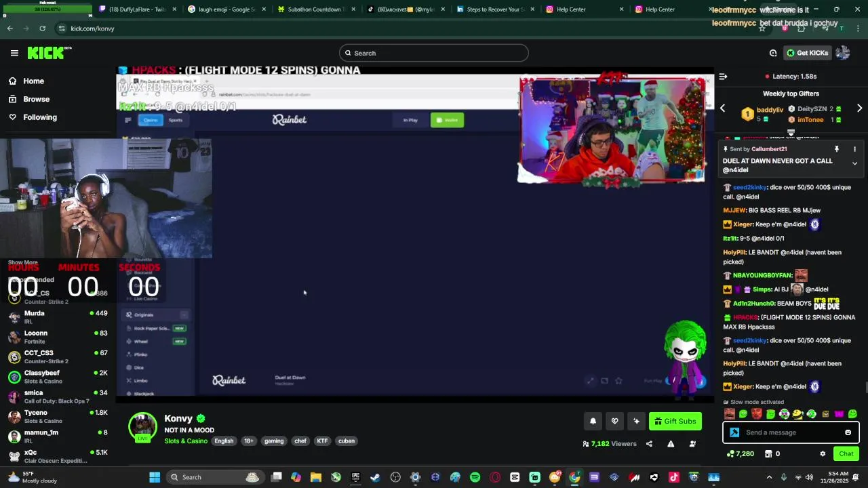Click the taskbar weather widget

[33, 477]
